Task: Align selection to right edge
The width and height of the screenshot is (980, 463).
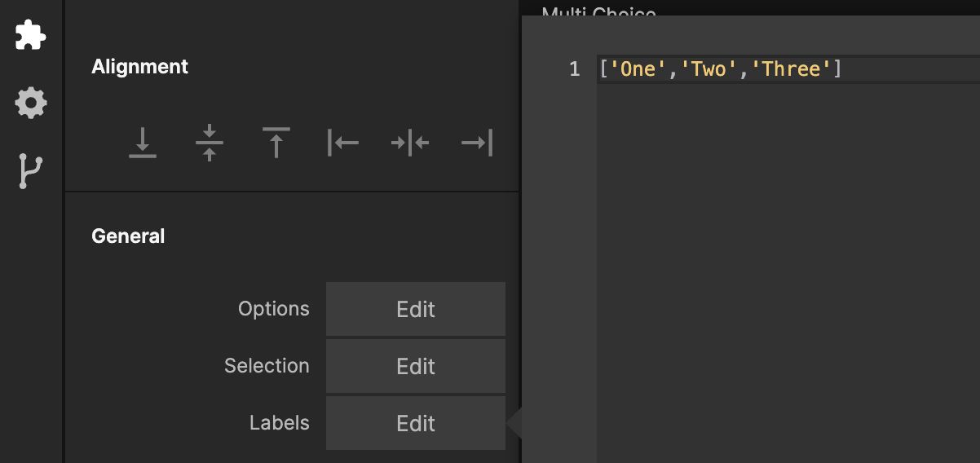Action: 477,143
